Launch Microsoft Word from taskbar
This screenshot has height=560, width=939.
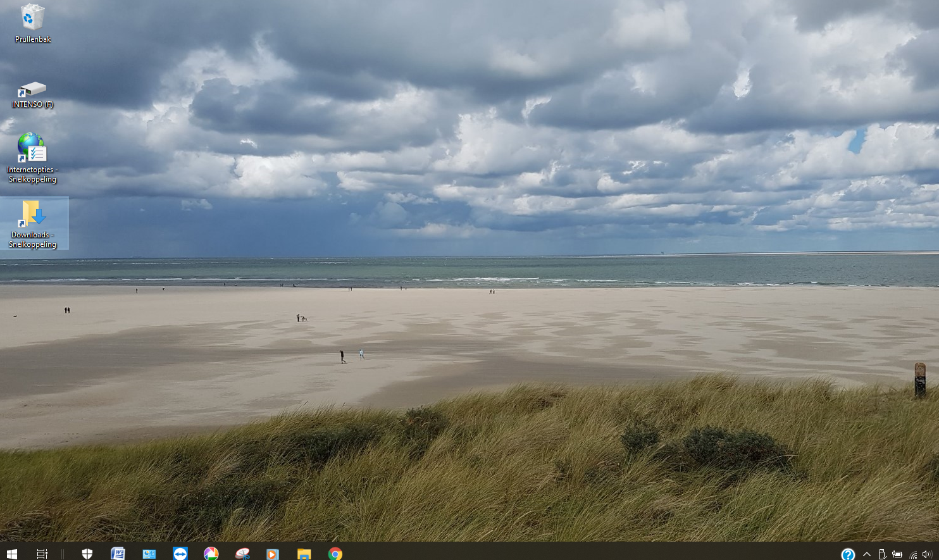pyautogui.click(x=118, y=554)
